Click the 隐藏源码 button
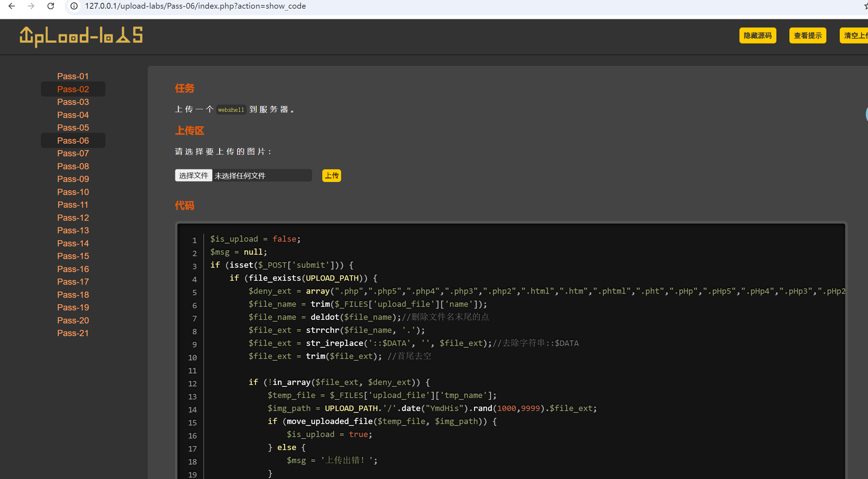Viewport: 868px width, 479px height. click(757, 35)
